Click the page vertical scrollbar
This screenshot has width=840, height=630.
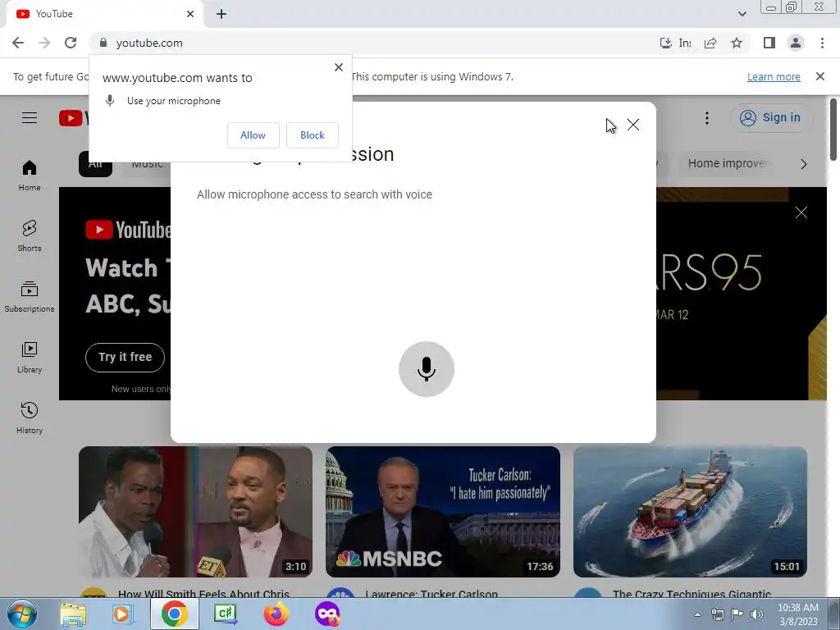tap(833, 129)
